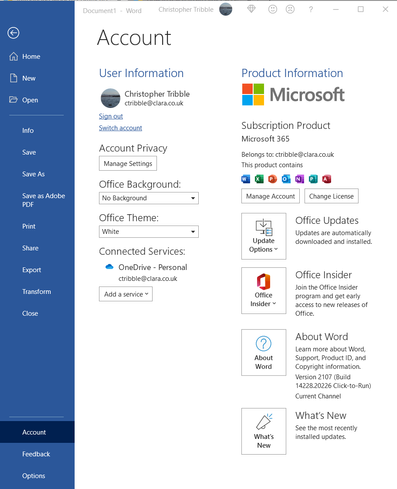Click the Current Channel text
This screenshot has height=489, width=397.
point(318,396)
